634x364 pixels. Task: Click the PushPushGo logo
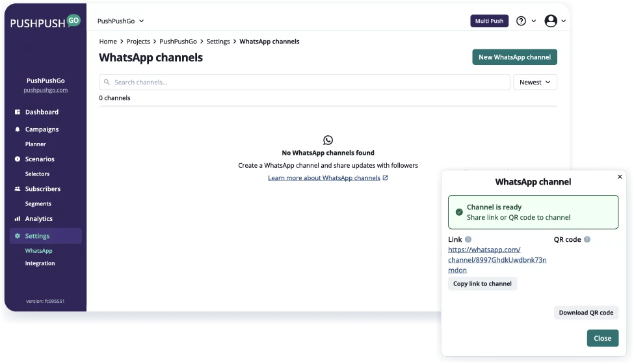45,22
